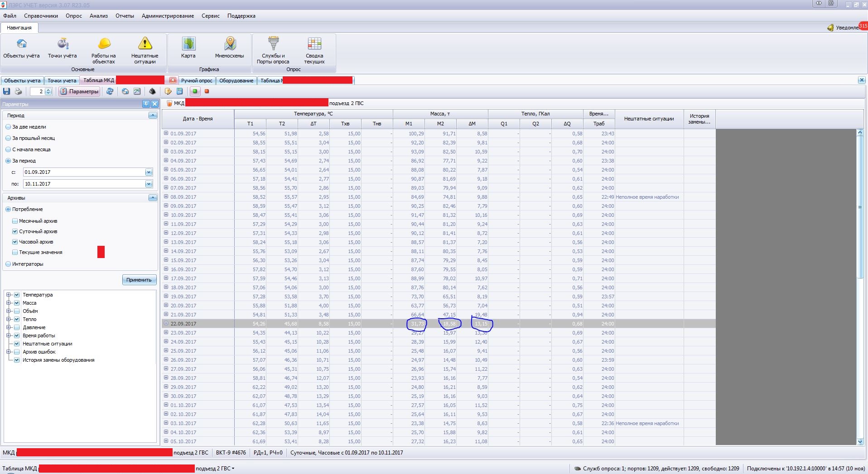Screen dimensions: 868x474
Task: Open the Сервис menu
Action: point(211,16)
